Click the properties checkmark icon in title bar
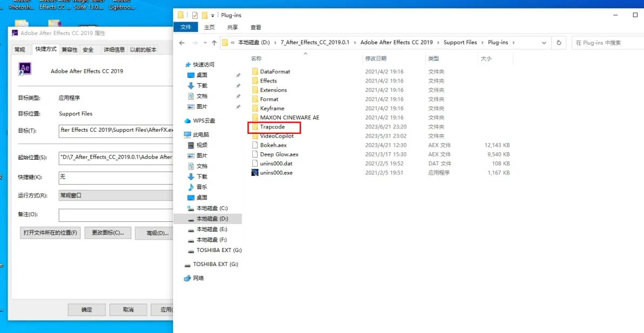The image size is (644, 333). pos(194,15)
